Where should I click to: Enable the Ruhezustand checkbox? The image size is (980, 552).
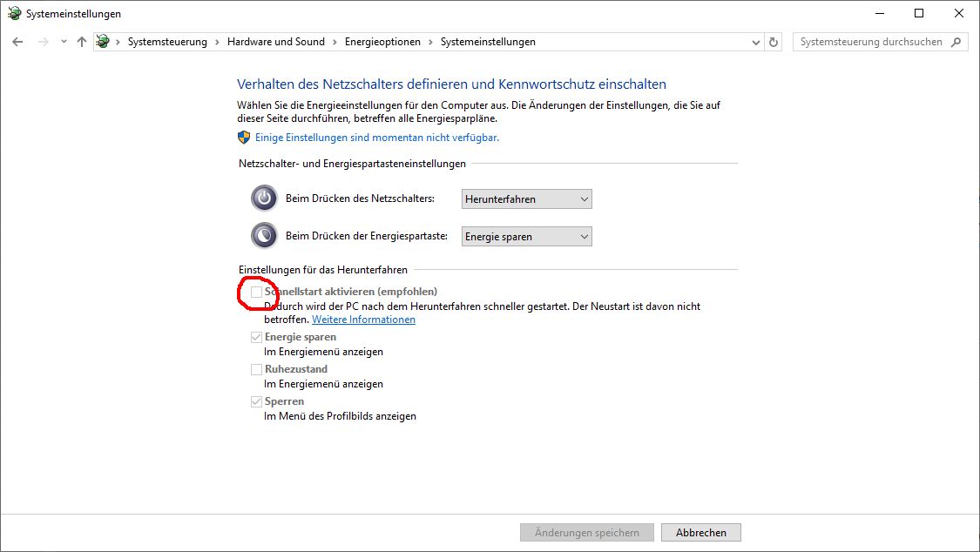[257, 369]
